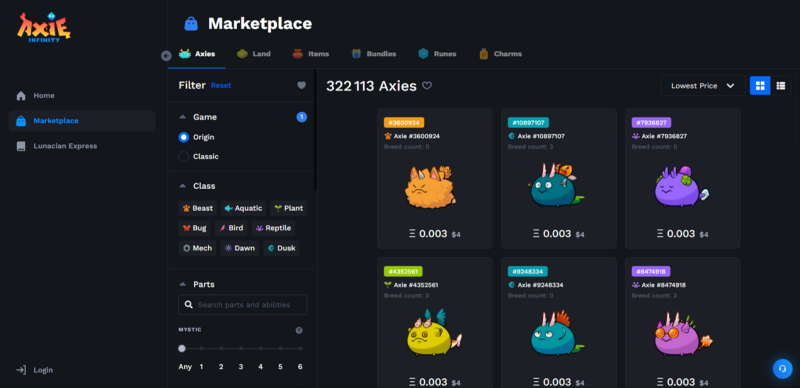This screenshot has height=388, width=800.
Task: Click the heart icon in Filter header
Action: pos(302,85)
